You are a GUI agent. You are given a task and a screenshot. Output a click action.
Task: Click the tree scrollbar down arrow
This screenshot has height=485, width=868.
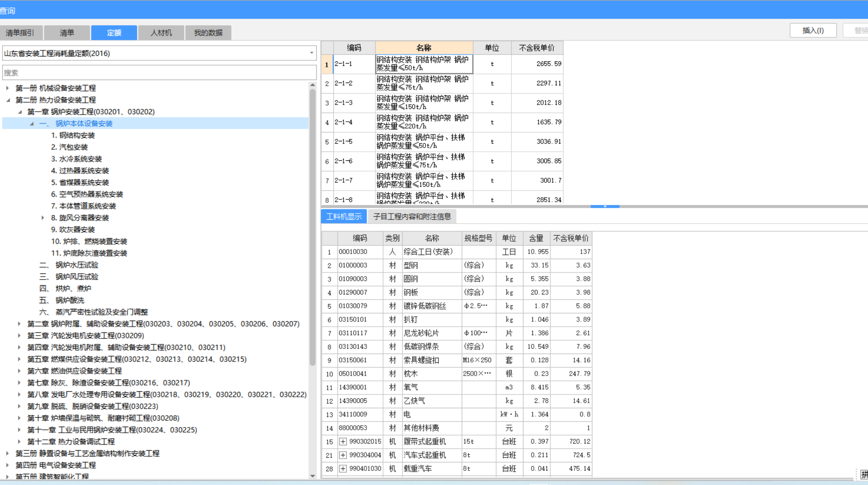click(x=312, y=476)
